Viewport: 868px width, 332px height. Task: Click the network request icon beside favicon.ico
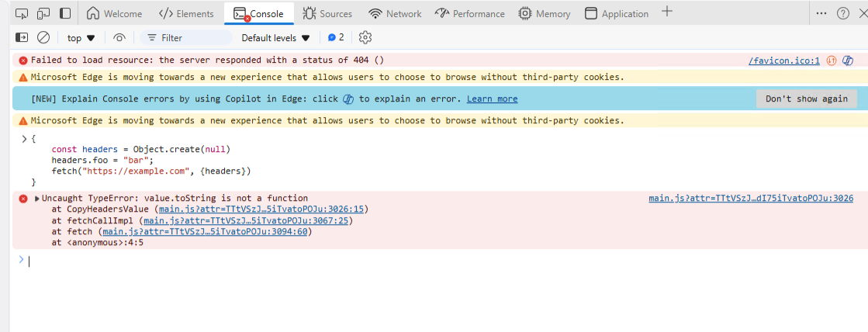(832, 61)
